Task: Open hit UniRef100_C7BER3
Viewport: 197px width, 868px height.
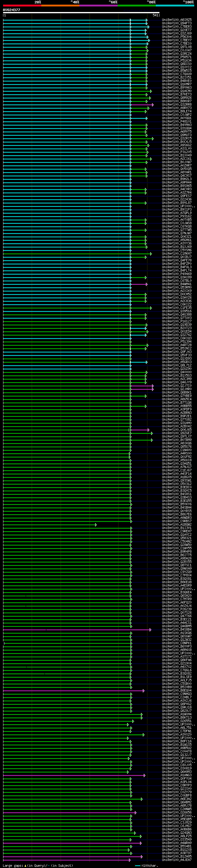Action: [177, 26]
